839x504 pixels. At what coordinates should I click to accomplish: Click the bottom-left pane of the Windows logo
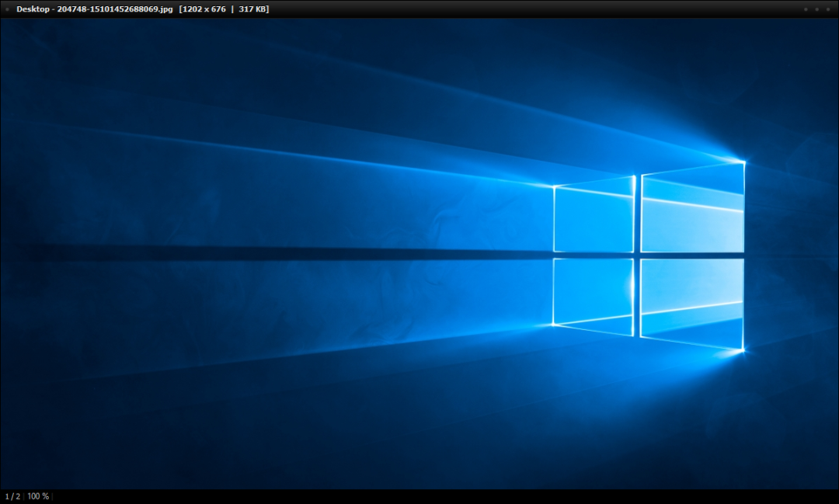pyautogui.click(x=594, y=294)
